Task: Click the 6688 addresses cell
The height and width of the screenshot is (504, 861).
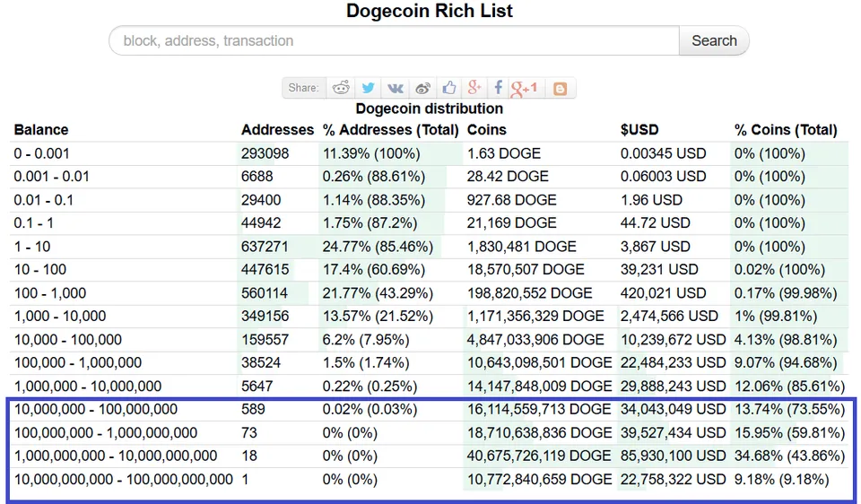Action: pos(257,177)
